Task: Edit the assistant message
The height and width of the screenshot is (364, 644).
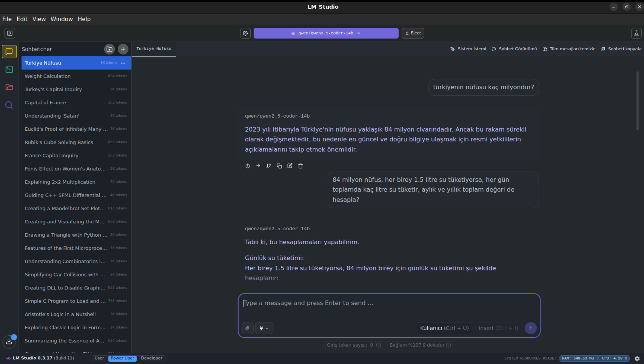Action: pos(290,166)
